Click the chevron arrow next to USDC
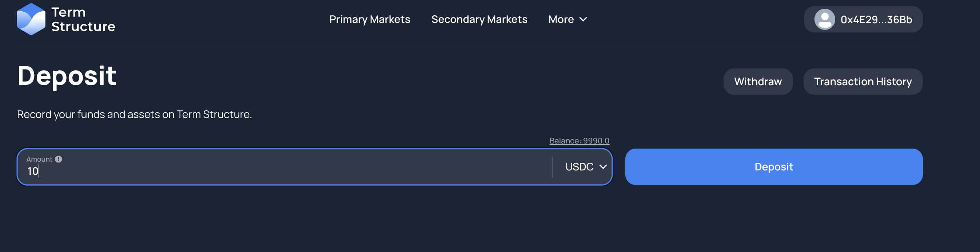This screenshot has height=252, width=980. [x=603, y=167]
